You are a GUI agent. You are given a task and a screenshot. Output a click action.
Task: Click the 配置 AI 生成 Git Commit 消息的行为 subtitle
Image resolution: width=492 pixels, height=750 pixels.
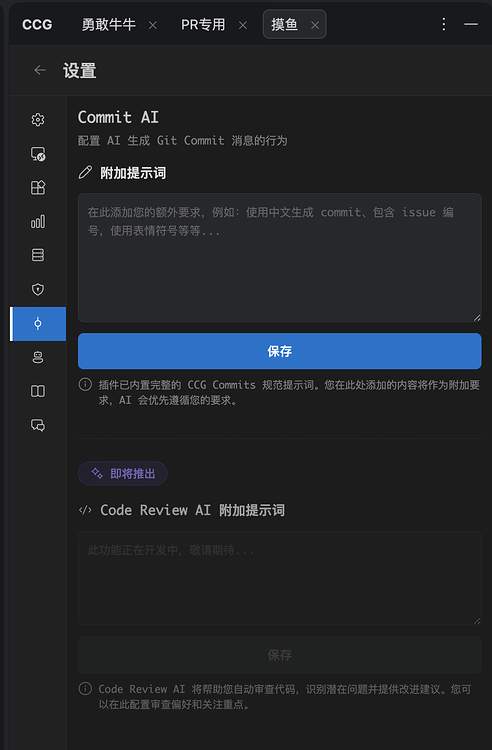[x=183, y=141]
